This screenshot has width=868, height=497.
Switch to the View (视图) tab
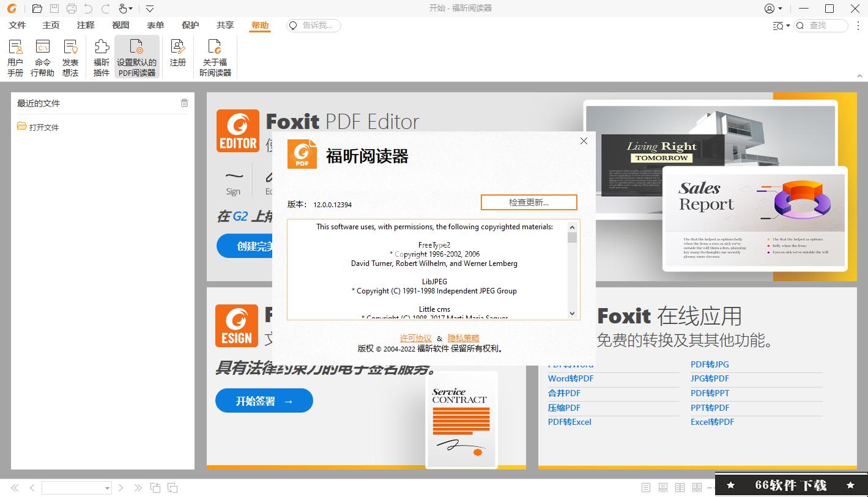coord(121,25)
